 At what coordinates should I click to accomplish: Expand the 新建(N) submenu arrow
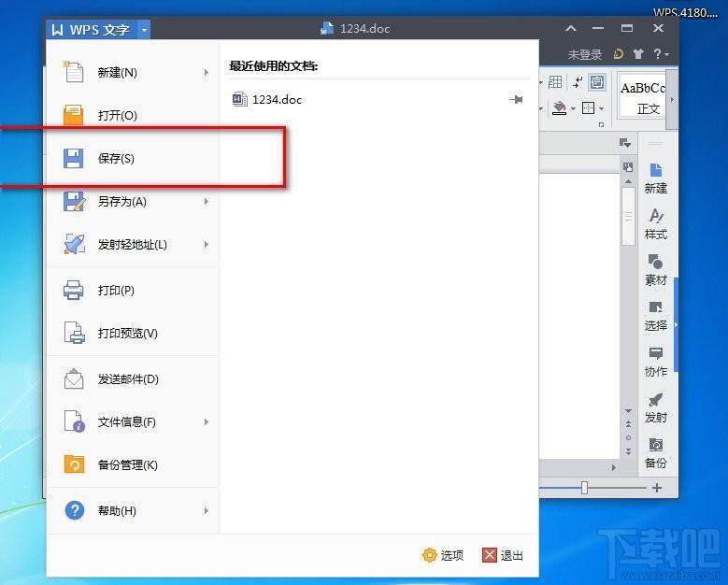207,73
